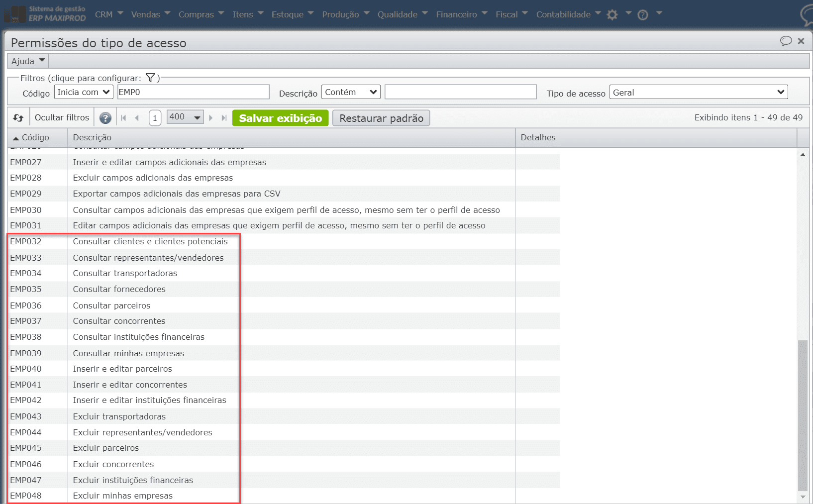813x504 pixels.
Task: Open the Qualidade menu
Action: tap(403, 14)
